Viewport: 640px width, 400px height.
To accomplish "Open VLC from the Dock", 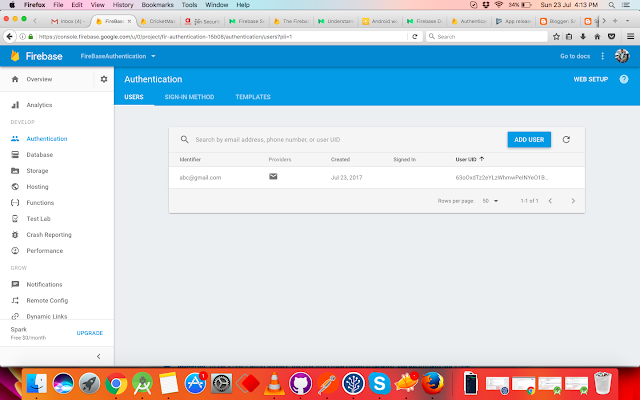I will click(274, 383).
